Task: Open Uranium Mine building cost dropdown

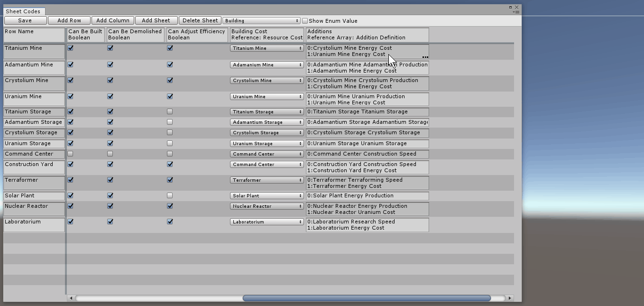Action: 267,97
